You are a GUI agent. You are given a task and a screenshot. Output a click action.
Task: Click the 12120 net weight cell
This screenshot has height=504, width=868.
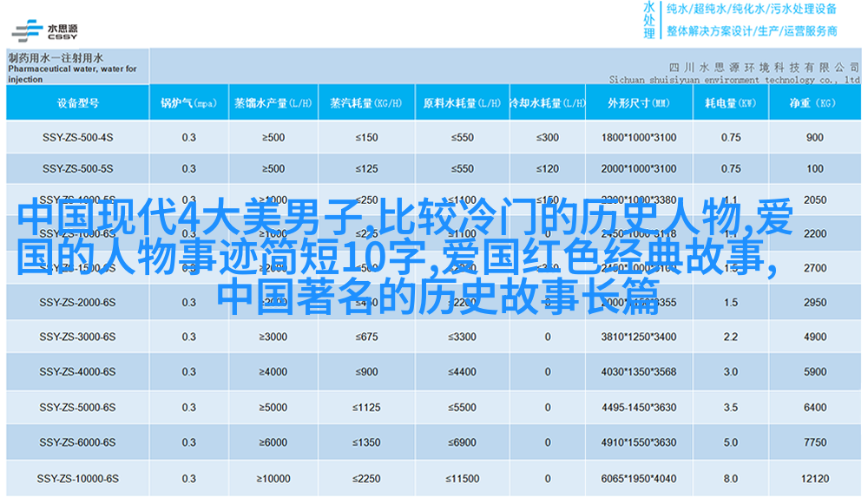point(815,479)
